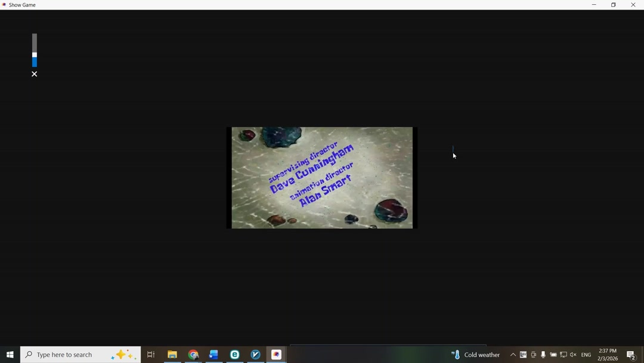Open the network status tray icon
The height and width of the screenshot is (363, 644).
click(563, 355)
